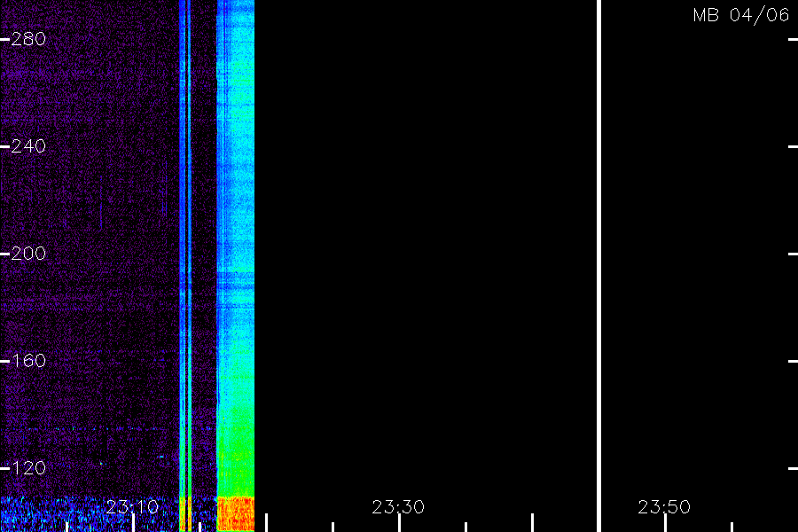The width and height of the screenshot is (798, 532).
Task: Click the 160 frequency axis label
Action: (28, 361)
